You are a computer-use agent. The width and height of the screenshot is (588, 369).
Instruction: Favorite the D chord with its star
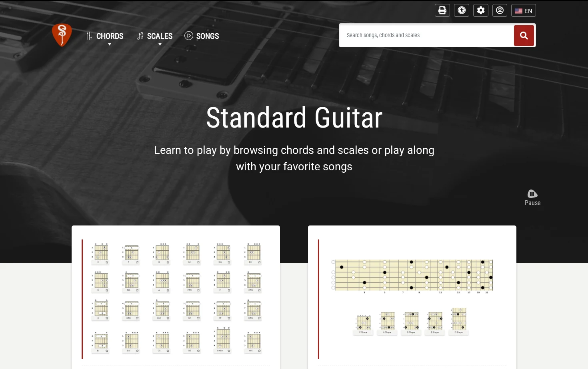coord(107,290)
